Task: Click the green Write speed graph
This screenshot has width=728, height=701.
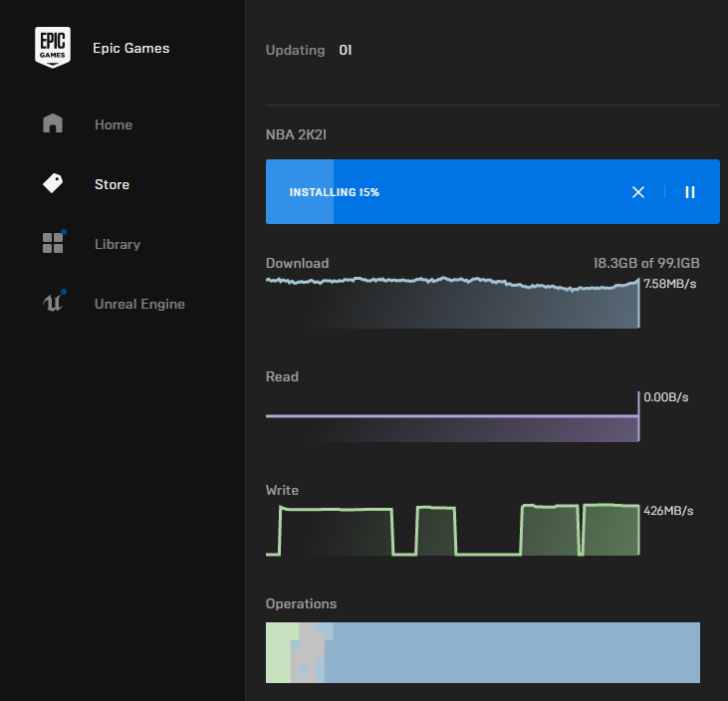Action: point(451,532)
